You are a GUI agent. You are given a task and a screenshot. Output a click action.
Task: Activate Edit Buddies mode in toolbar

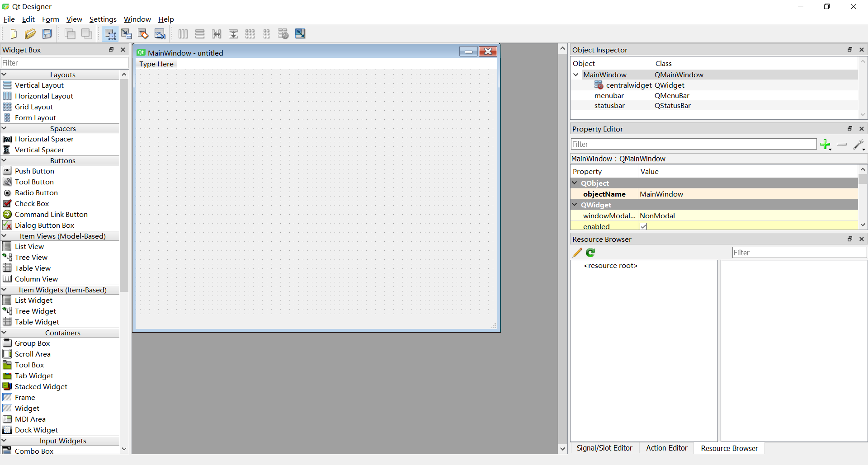tap(143, 34)
